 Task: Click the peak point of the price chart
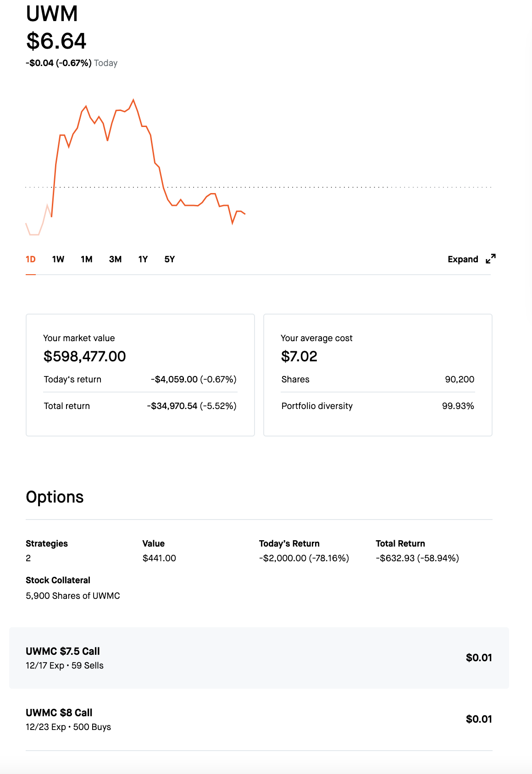133,100
